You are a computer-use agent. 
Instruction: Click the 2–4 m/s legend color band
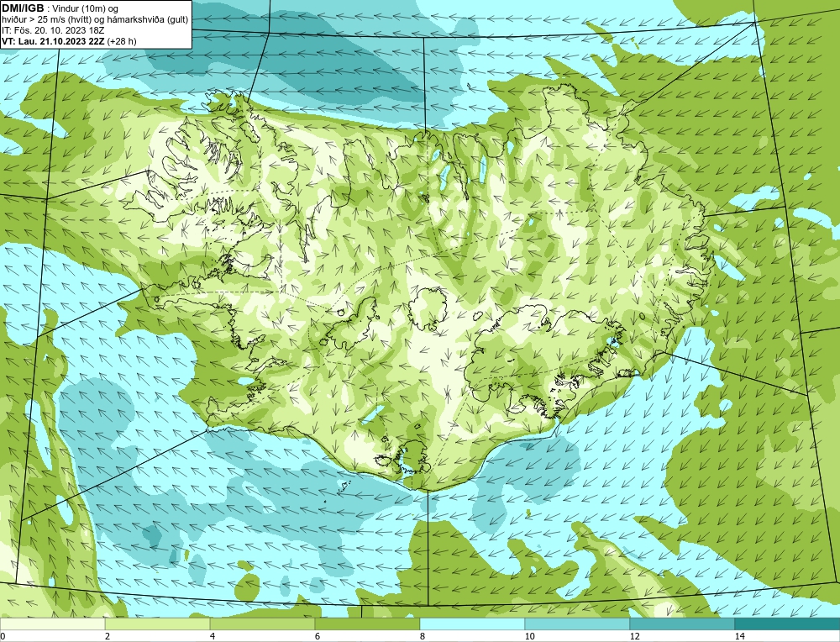pyautogui.click(x=158, y=624)
